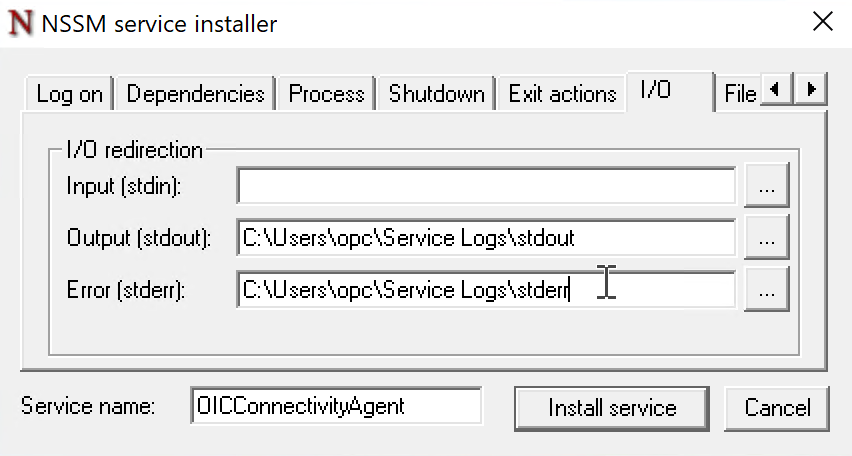Viewport: 852px width, 456px height.
Task: Edit the Service name field
Action: (336, 406)
